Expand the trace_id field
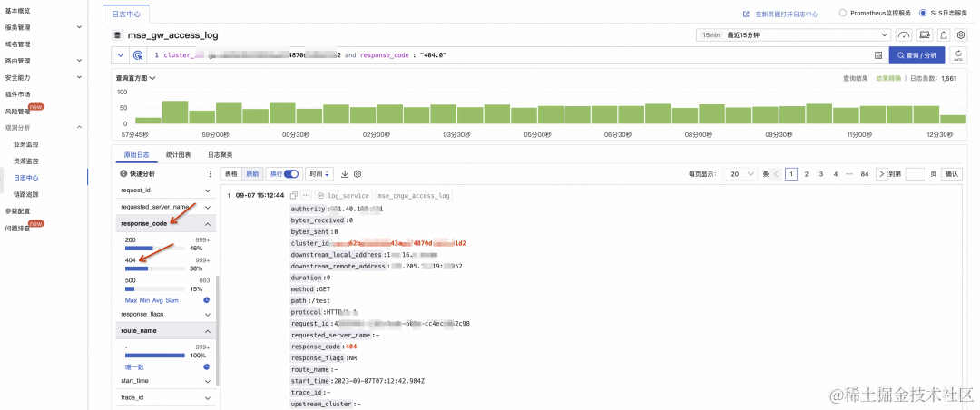This screenshot has width=980, height=410. pos(208,397)
